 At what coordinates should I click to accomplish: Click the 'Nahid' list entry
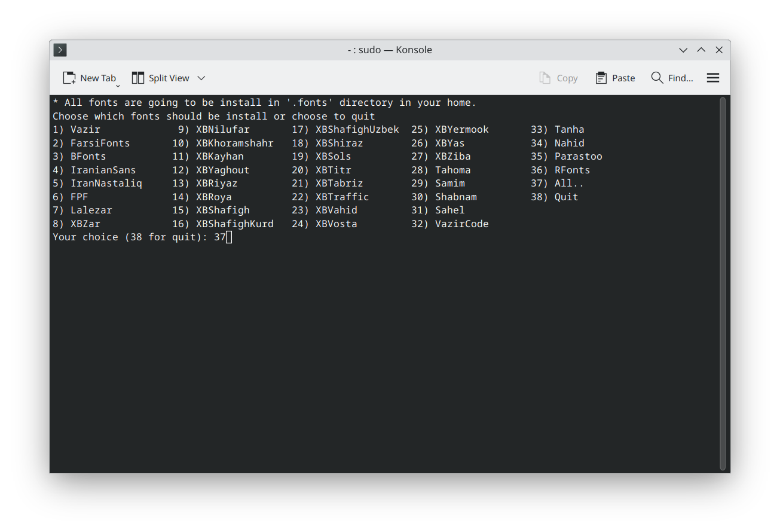pos(570,143)
